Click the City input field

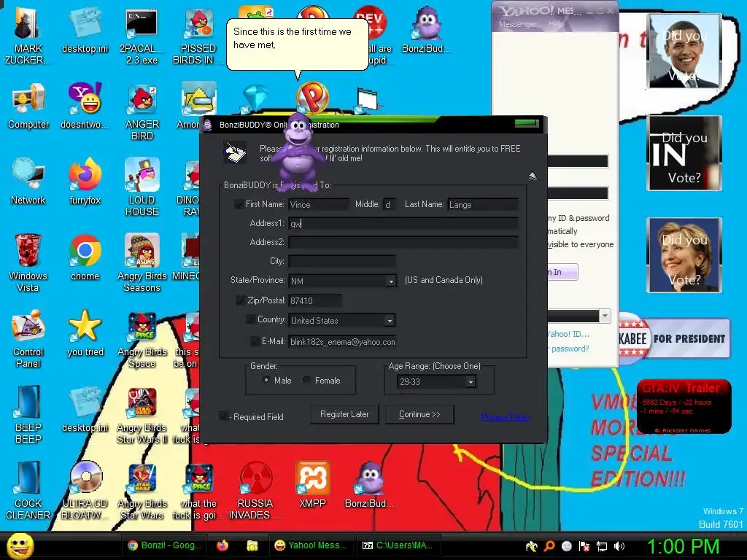point(341,261)
